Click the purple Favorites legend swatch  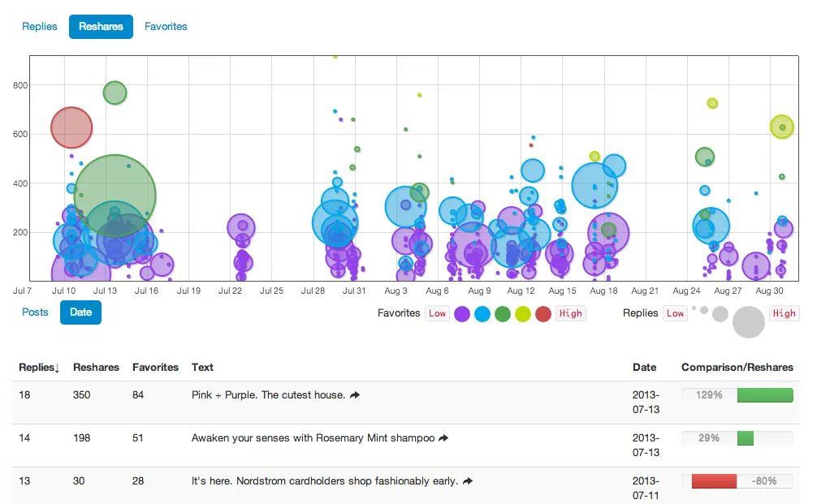coord(462,314)
